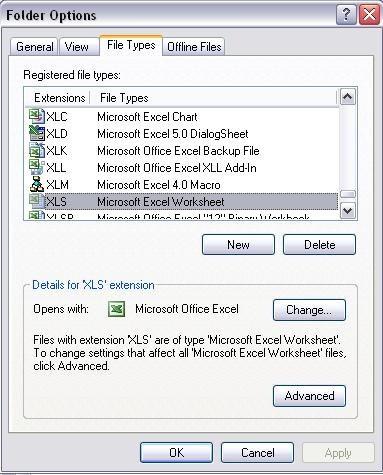
Task: Sort by the Extensions column header
Action: (x=57, y=98)
